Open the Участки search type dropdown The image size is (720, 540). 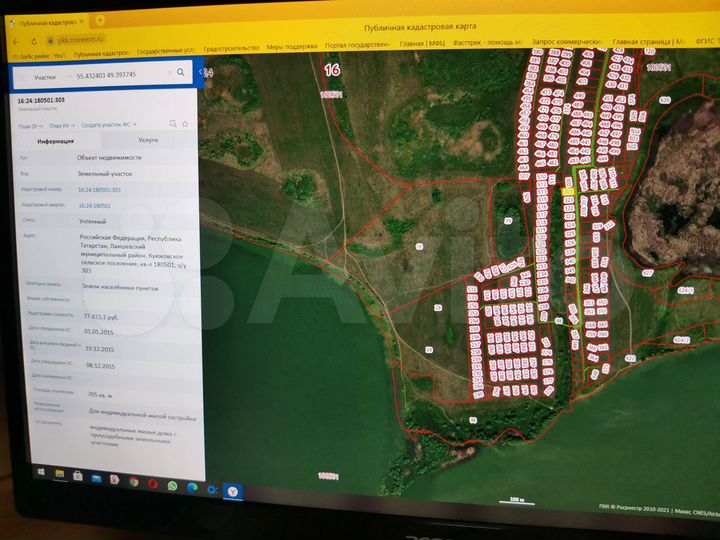click(48, 75)
